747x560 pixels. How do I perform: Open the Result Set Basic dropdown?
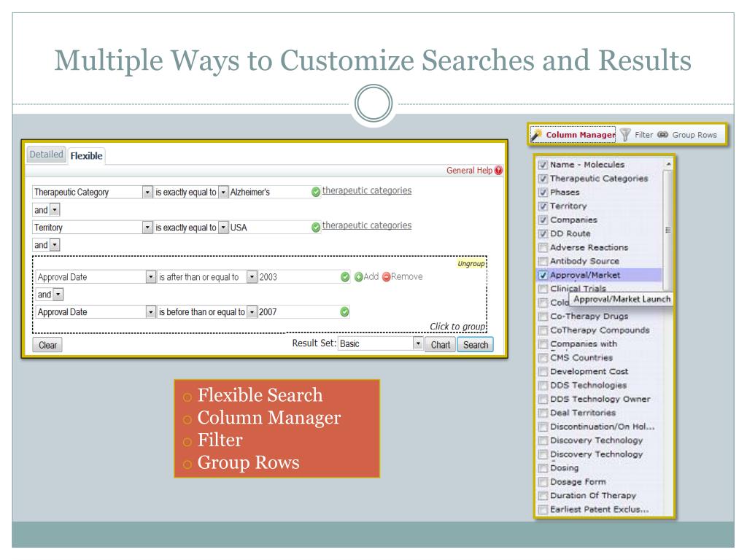[417, 343]
